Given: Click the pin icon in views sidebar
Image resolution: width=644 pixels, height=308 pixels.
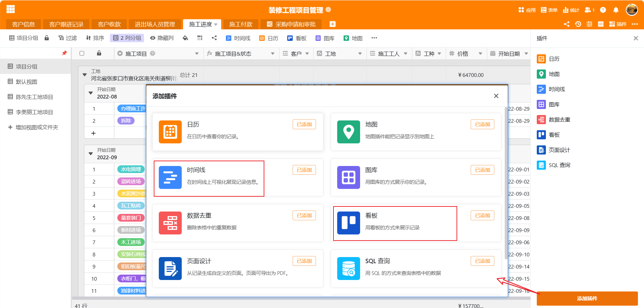Looking at the screenshot, I should tap(64, 53).
